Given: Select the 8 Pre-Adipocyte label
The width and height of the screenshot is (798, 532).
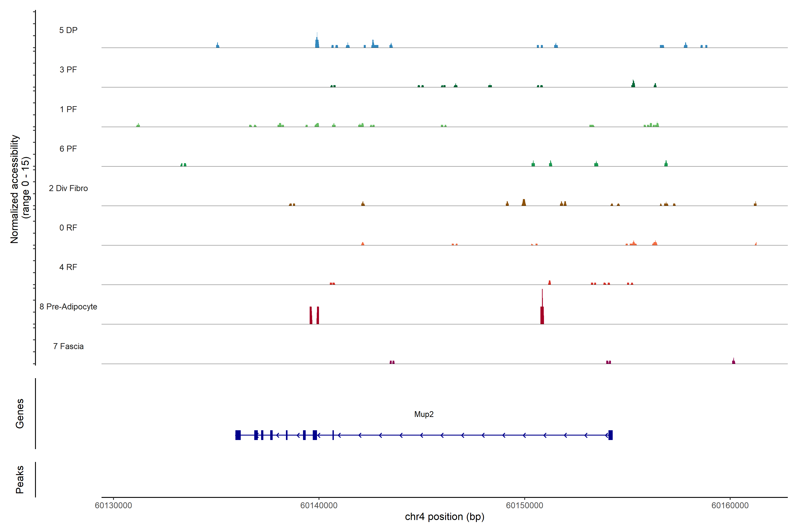Looking at the screenshot, I should click(68, 307).
